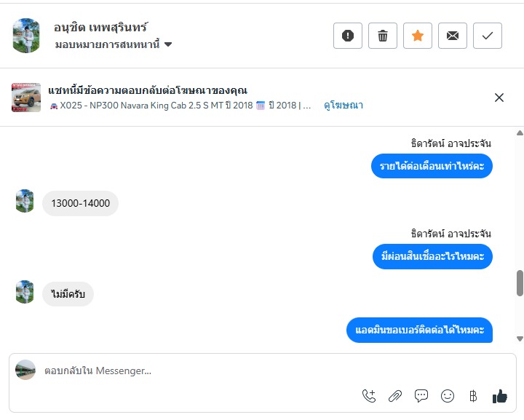Send a thumbs-up like

pyautogui.click(x=499, y=396)
